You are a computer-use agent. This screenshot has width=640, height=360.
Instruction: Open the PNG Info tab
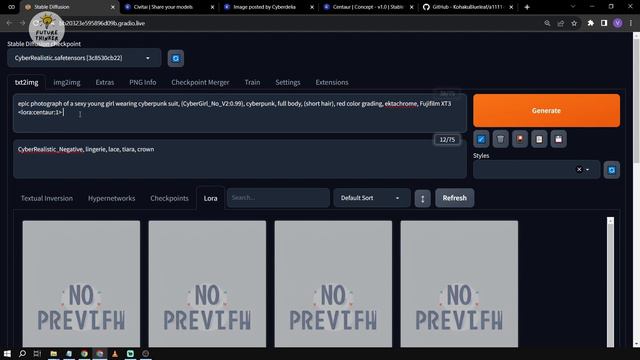click(x=143, y=82)
